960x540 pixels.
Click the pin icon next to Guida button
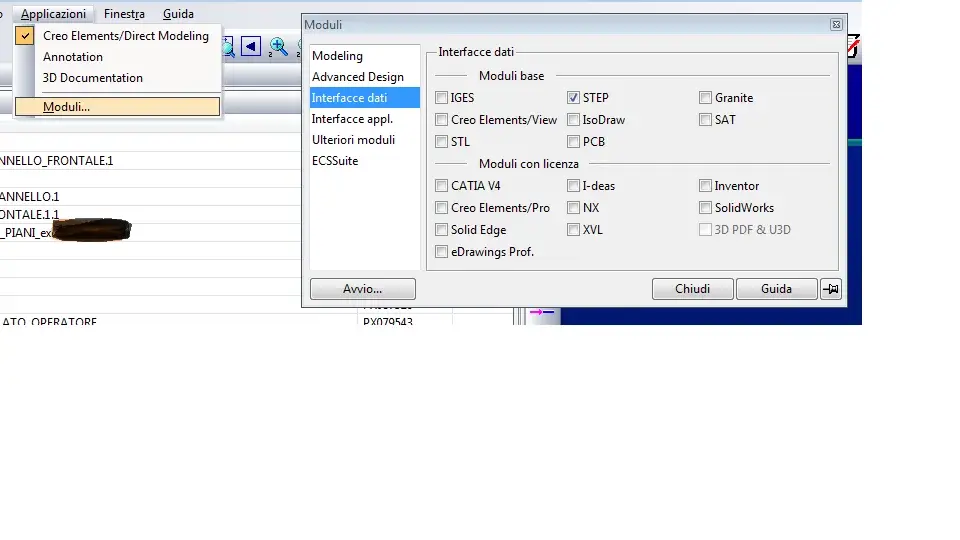[831, 289]
